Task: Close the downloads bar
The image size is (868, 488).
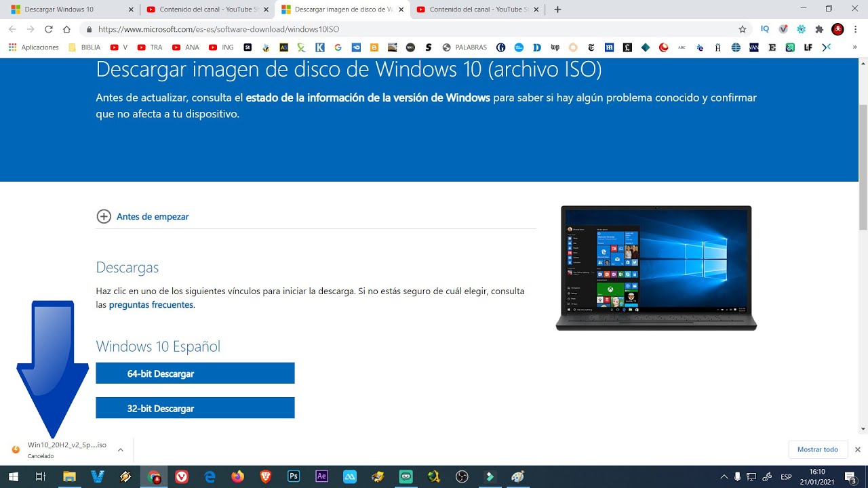Action: pyautogui.click(x=857, y=449)
